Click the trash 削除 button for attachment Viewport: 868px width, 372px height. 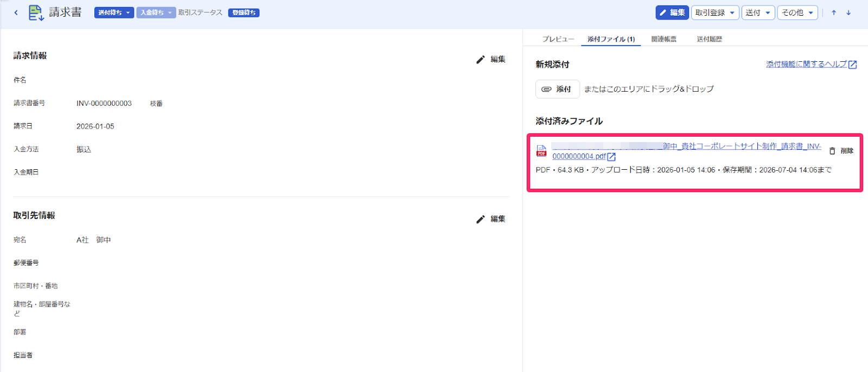[841, 151]
